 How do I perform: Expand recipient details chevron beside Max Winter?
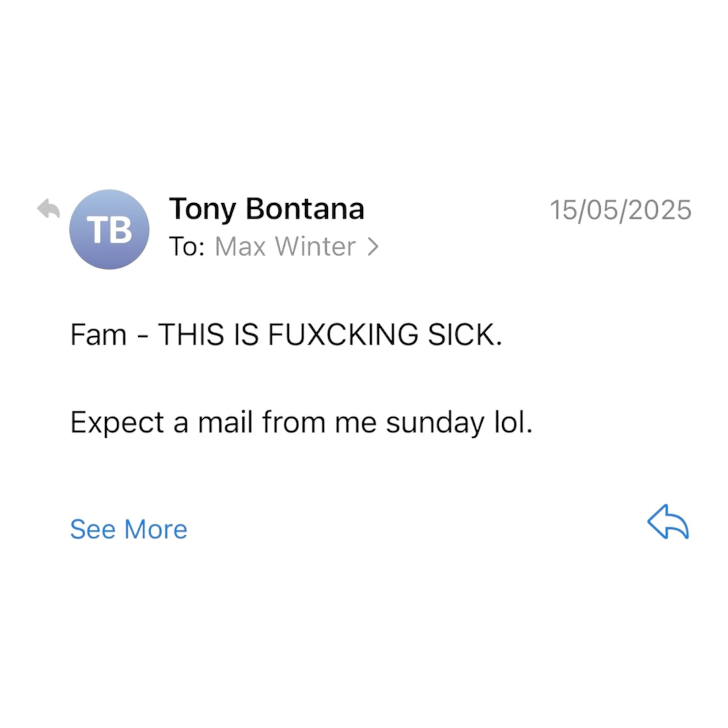click(x=373, y=247)
